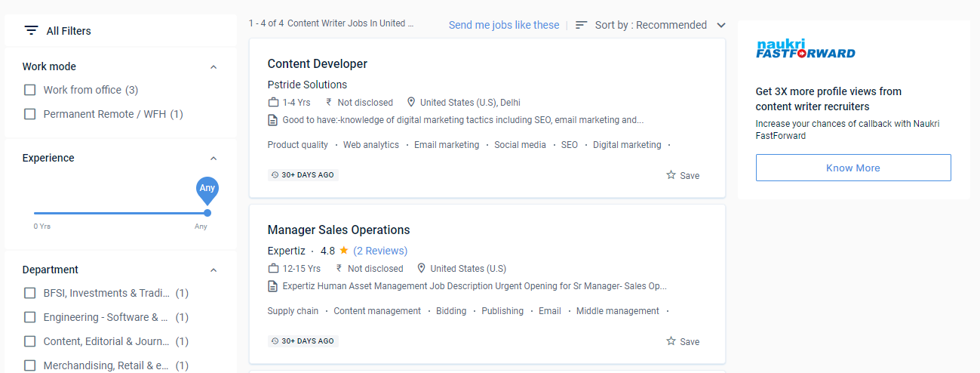The width and height of the screenshot is (980, 373).
Task: Check Content, Editorial & Journalism department
Action: pyautogui.click(x=30, y=341)
